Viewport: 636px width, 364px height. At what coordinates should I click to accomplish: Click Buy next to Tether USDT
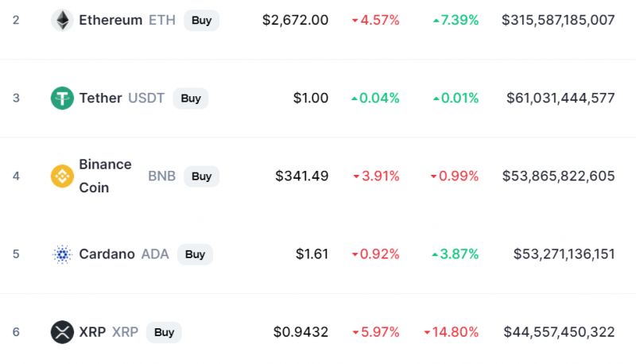click(191, 98)
